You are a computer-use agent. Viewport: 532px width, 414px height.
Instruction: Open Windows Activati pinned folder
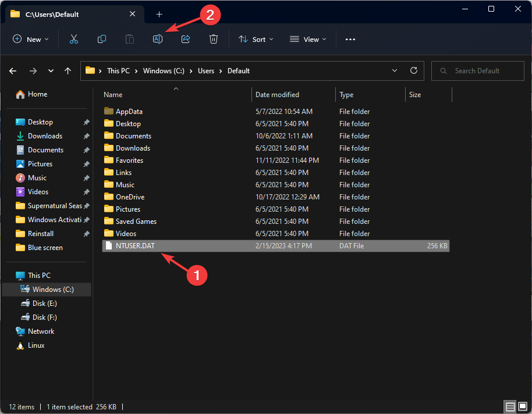point(48,220)
